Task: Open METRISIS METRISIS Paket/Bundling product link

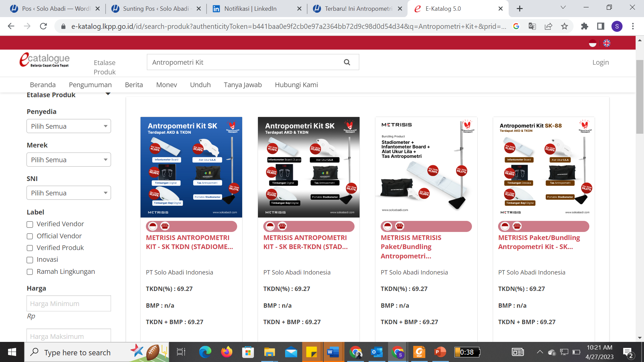Action: (x=411, y=247)
